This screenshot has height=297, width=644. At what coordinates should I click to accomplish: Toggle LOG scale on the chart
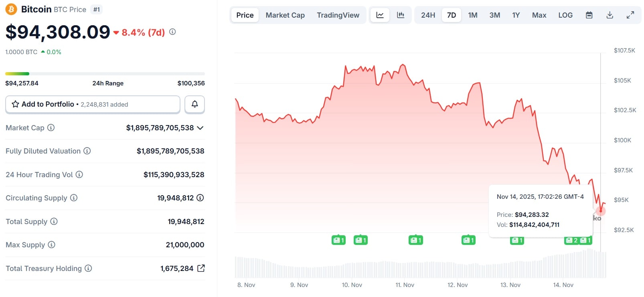(x=565, y=15)
